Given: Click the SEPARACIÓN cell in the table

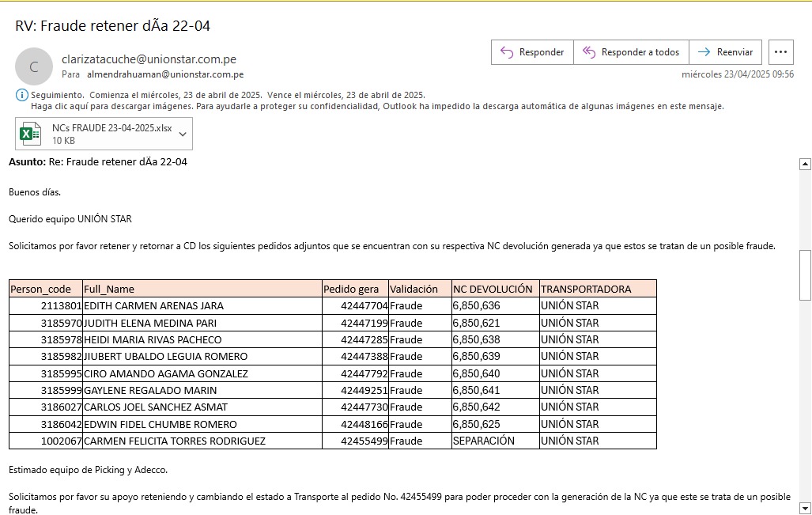Looking at the screenshot, I should (483, 441).
